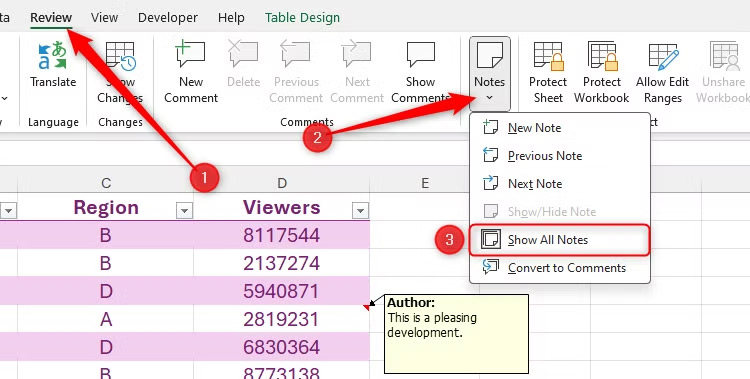Select Region cell A beside 2819231
Screen dimensions: 750x379
(x=106, y=319)
